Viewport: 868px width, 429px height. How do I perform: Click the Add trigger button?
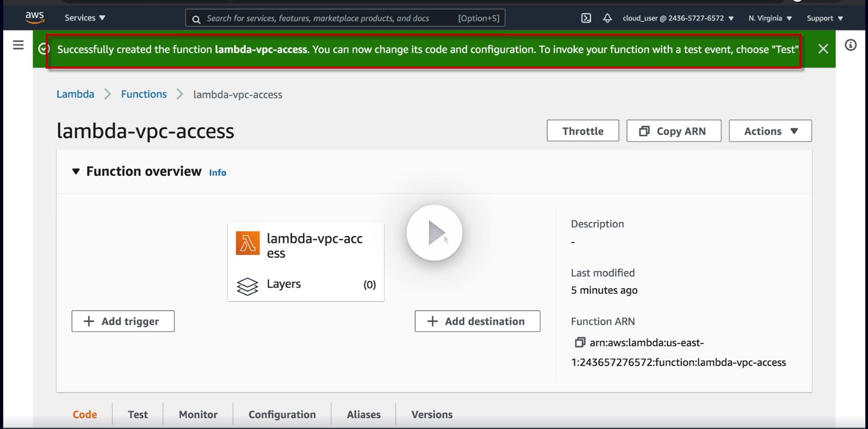click(x=123, y=321)
